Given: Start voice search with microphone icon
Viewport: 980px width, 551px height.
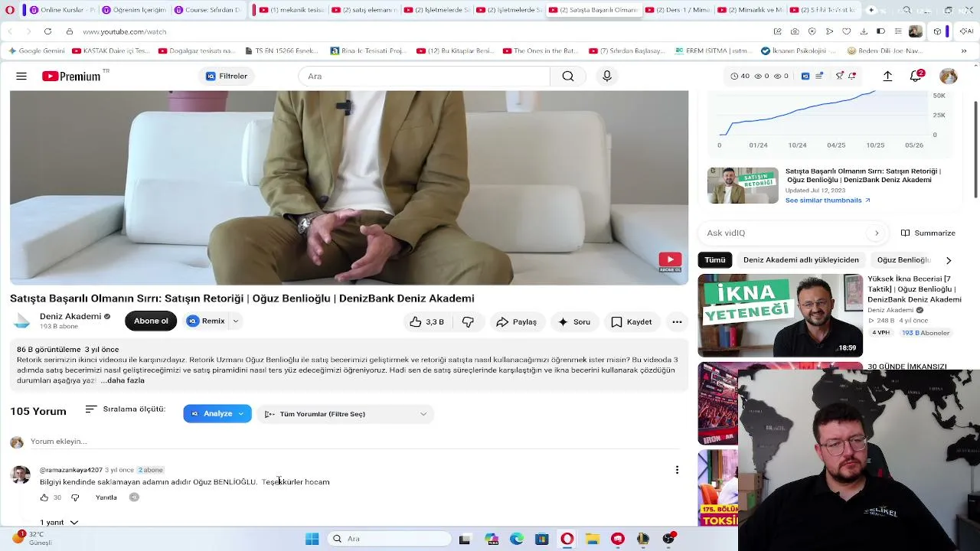Looking at the screenshot, I should 607,77.
